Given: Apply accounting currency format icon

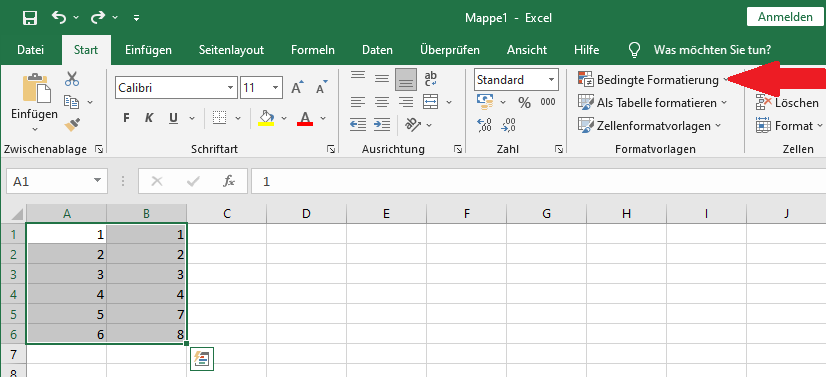Looking at the screenshot, I should pos(484,102).
